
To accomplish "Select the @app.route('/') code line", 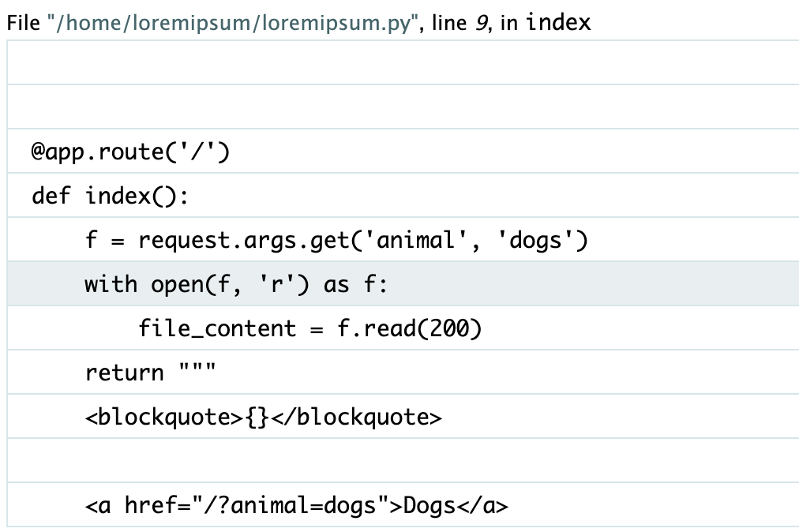I will click(x=403, y=152).
